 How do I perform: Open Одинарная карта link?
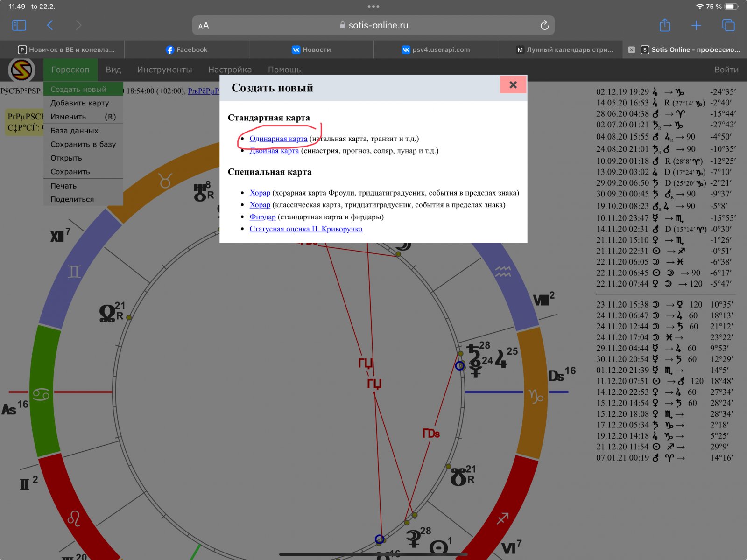coord(278,139)
